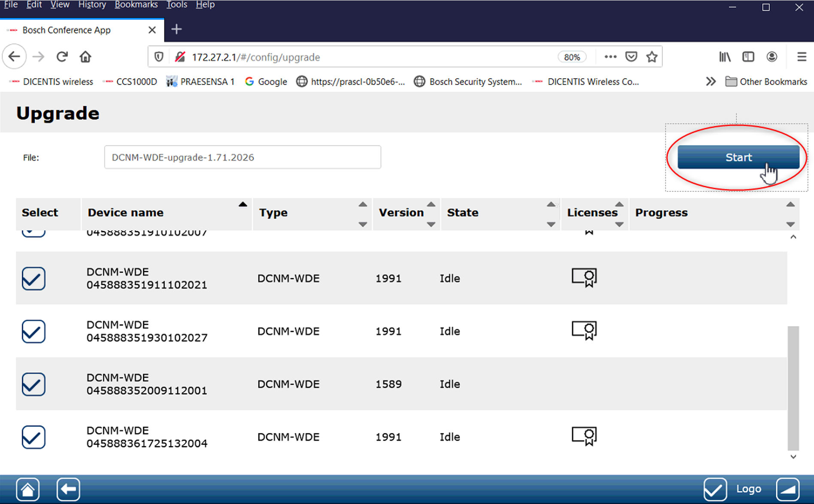Viewport: 814px width, 504px height.
Task: Click the Home icon in bottom bar
Action: click(x=28, y=489)
